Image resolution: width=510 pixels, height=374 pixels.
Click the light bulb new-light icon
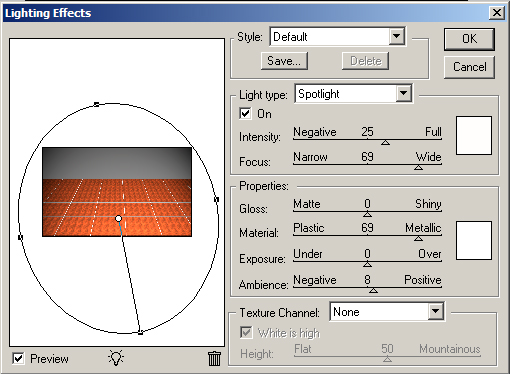point(116,358)
